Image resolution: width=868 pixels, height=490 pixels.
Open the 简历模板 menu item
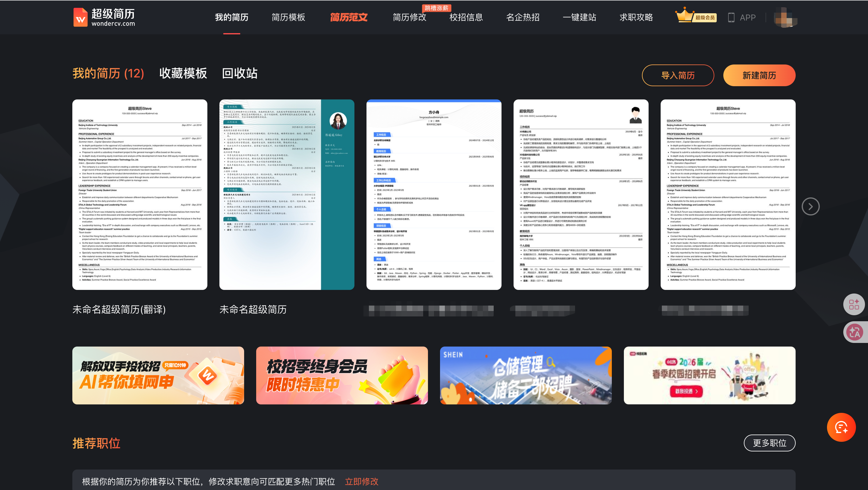tap(288, 17)
